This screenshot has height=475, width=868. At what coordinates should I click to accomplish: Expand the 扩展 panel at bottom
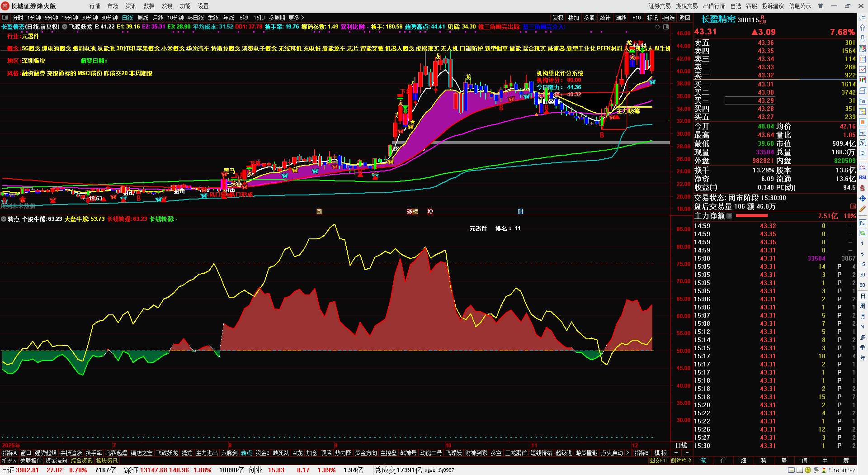pos(9,461)
